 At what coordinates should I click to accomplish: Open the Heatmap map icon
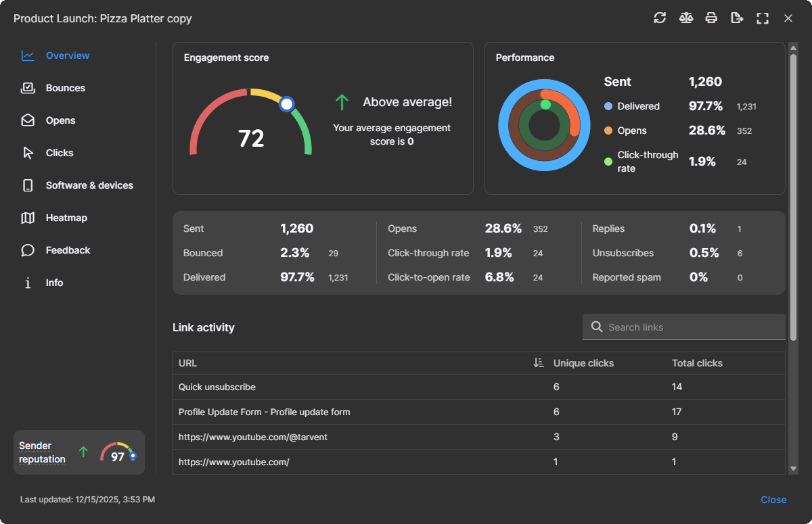(27, 218)
